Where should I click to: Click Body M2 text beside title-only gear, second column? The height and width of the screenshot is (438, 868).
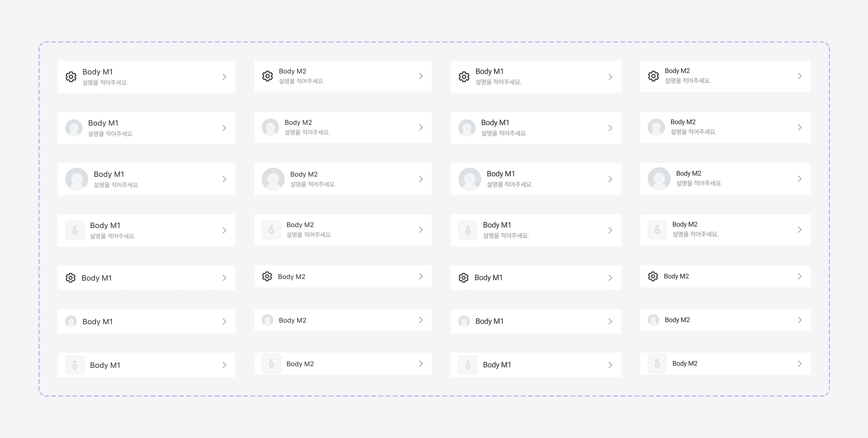coord(291,277)
